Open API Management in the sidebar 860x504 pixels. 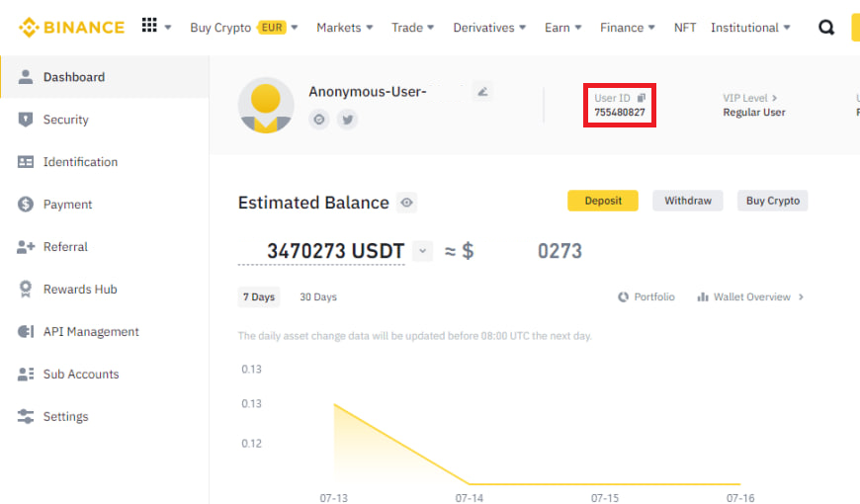91,332
